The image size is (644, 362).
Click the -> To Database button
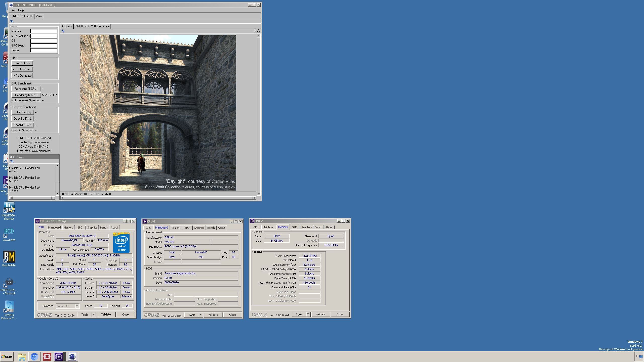(x=22, y=76)
